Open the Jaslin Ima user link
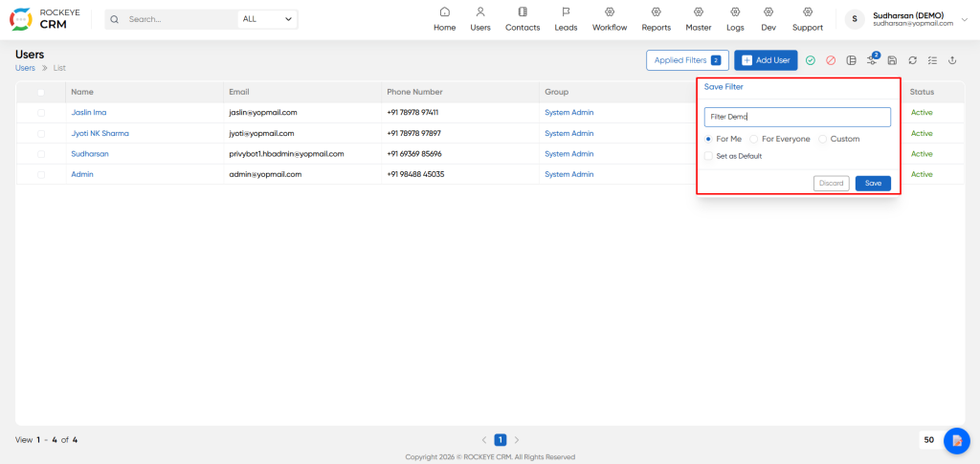 pos(89,112)
